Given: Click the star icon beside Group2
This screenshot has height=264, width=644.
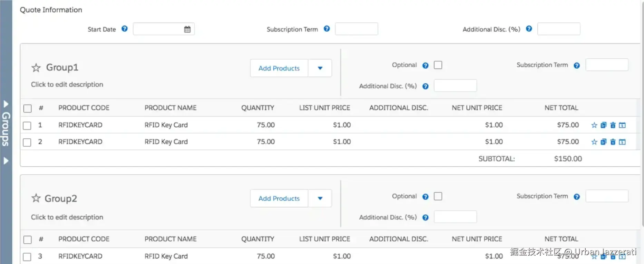Looking at the screenshot, I should pyautogui.click(x=36, y=198).
